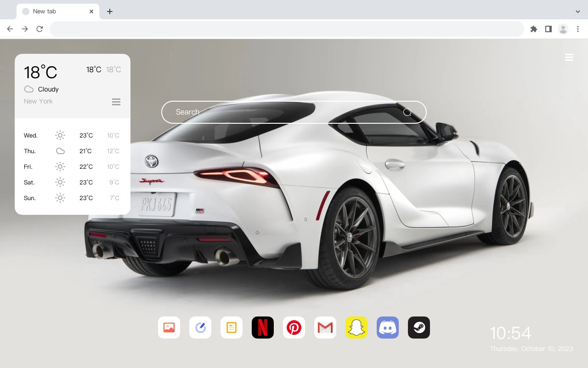Click Thursday's low of 12°C
This screenshot has height=368, width=588.
coord(113,151)
